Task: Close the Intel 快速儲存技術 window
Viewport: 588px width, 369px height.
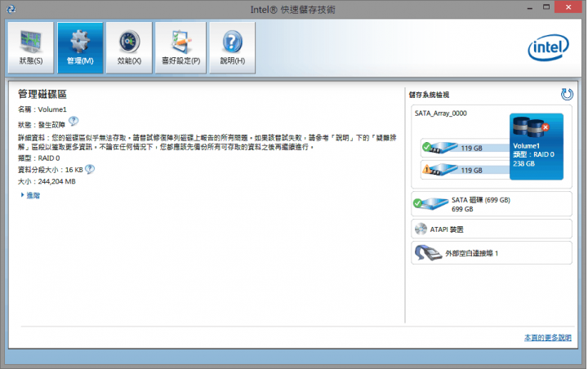Action: (568, 7)
